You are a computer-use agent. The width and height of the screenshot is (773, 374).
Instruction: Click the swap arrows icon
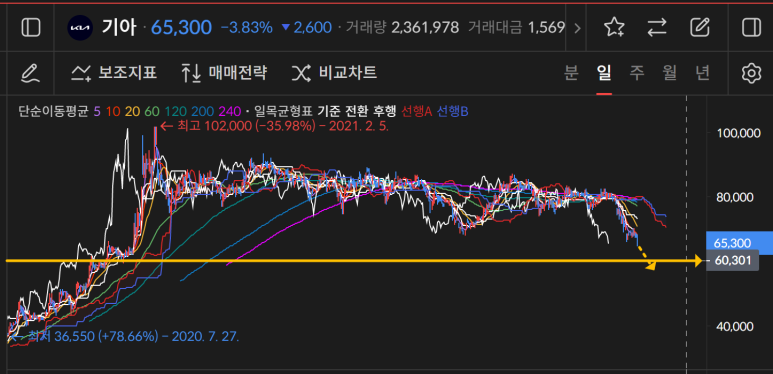pyautogui.click(x=657, y=28)
